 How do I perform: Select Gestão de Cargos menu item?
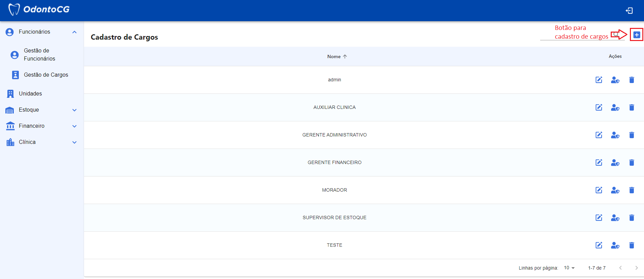pyautogui.click(x=46, y=75)
